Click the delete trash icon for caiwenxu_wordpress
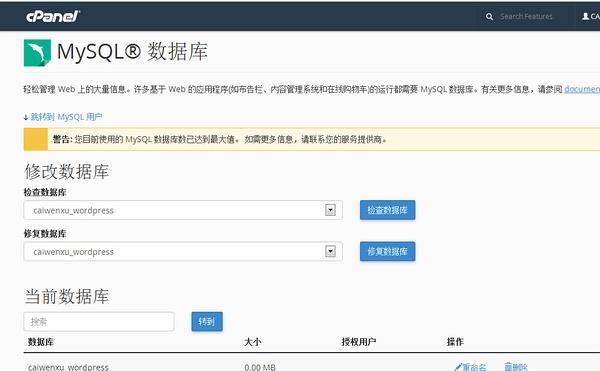Viewport: 600px width, 371px height. [508, 366]
